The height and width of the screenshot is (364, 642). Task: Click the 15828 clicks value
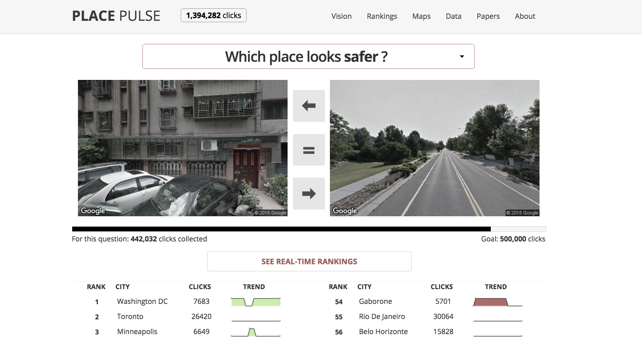tap(443, 331)
